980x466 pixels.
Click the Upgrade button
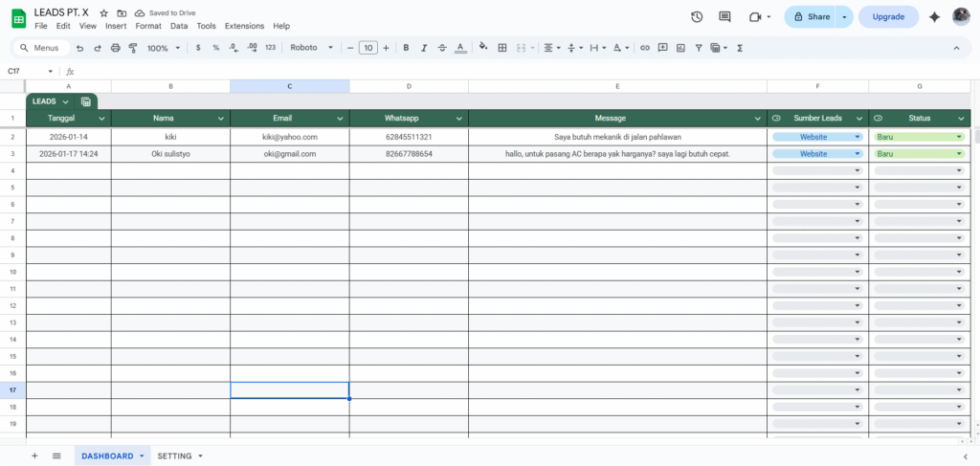coord(888,17)
